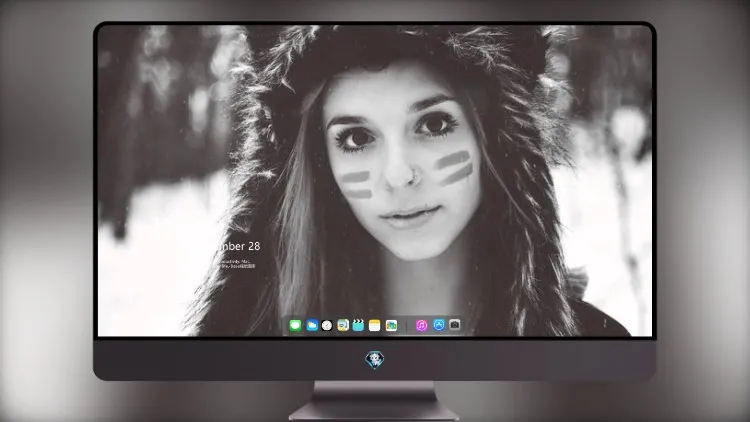Click the emblem logo on monitor chin
Viewport: 750px width, 422px height.
(375, 360)
